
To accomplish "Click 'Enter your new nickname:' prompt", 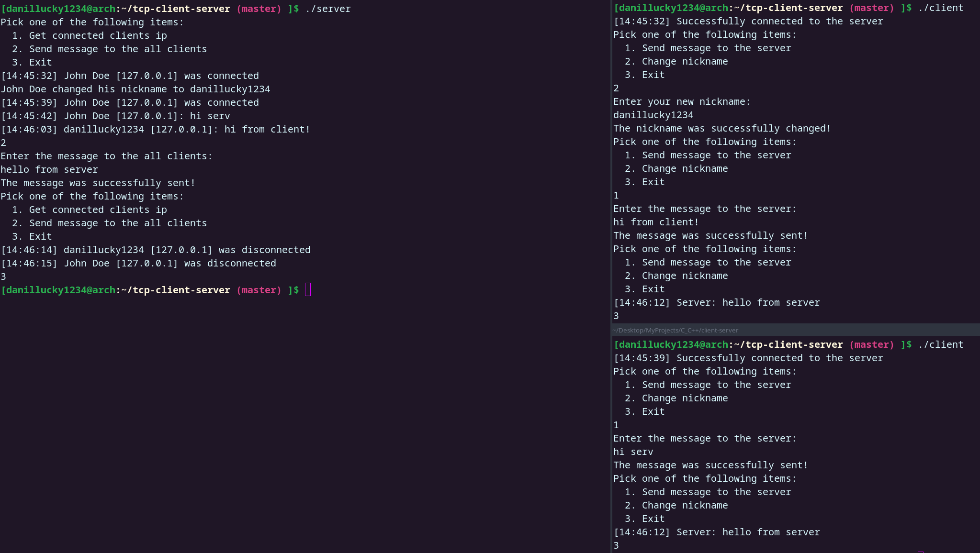I will coord(682,101).
